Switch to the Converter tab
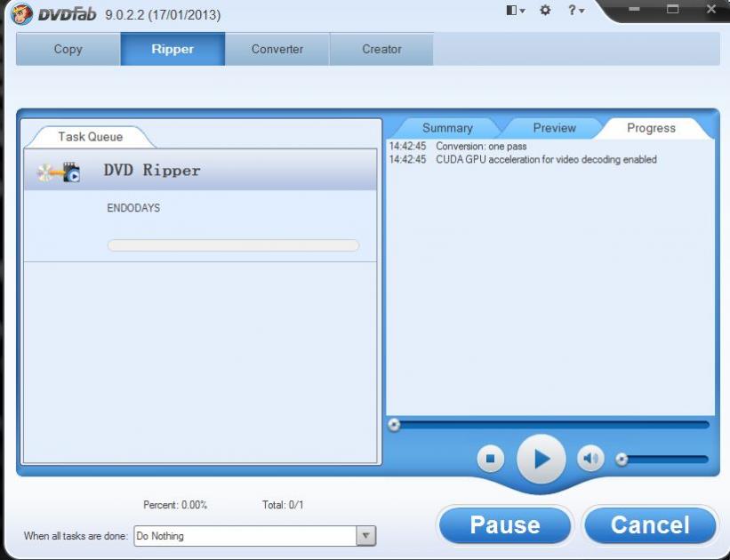 277,50
